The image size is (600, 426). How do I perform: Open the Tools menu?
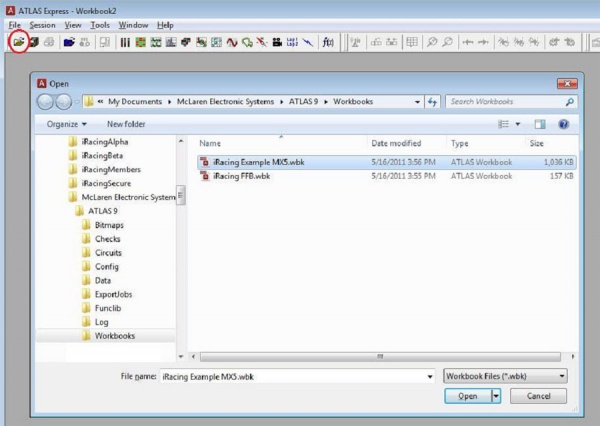[x=100, y=24]
